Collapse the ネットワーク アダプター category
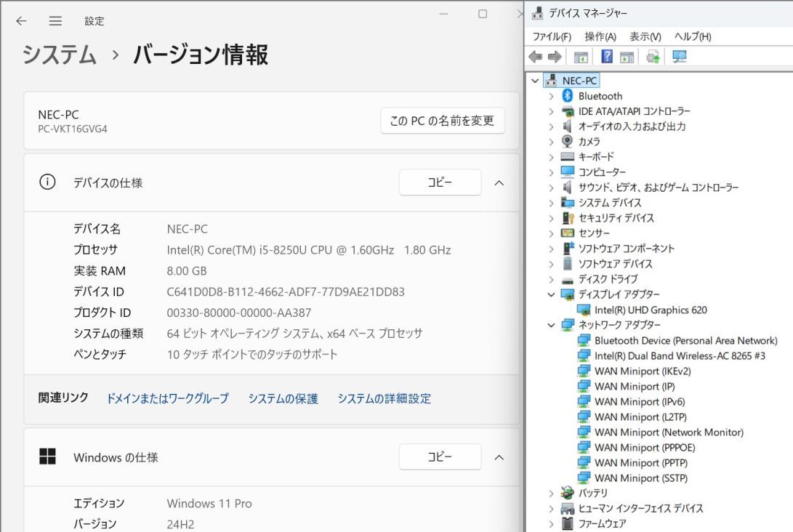Screen dimensions: 793x532 coord(551,325)
